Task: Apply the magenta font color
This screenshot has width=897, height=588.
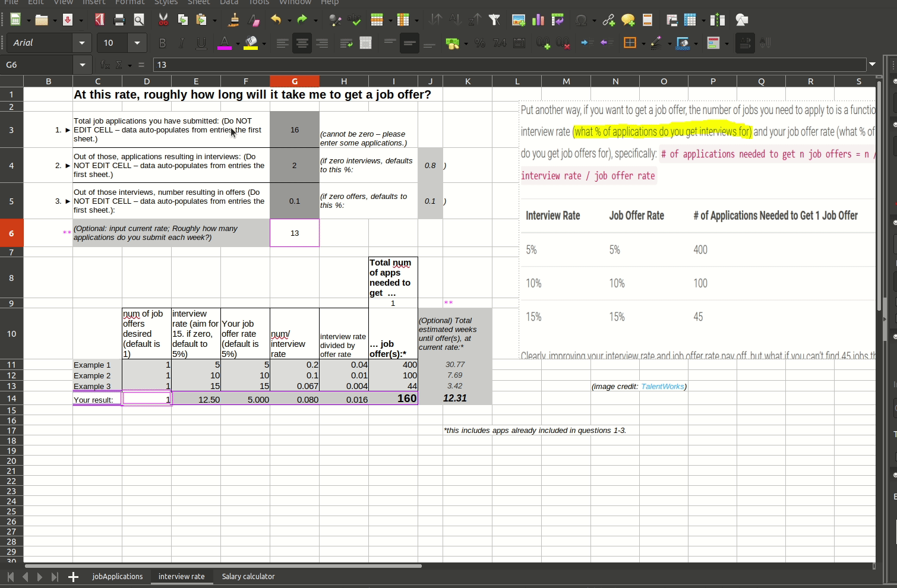Action: point(225,43)
